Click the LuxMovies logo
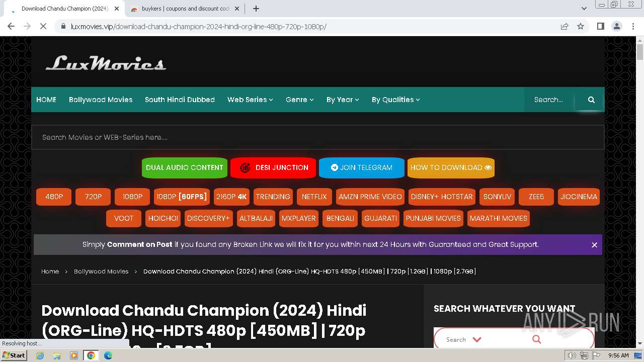The image size is (644, 362). tap(106, 63)
